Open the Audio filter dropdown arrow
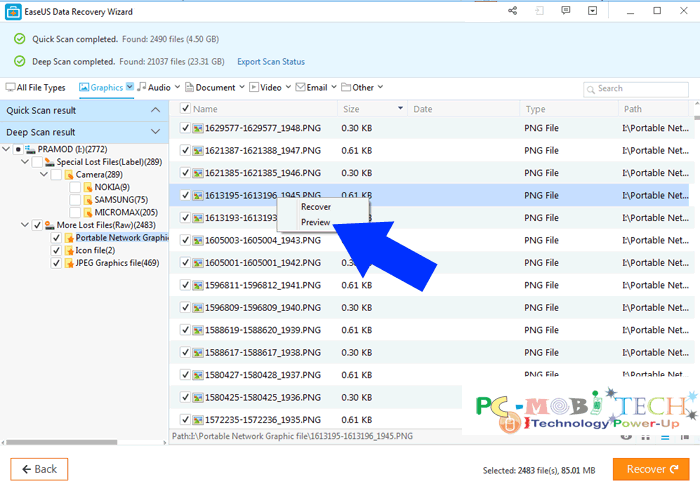 [x=177, y=87]
